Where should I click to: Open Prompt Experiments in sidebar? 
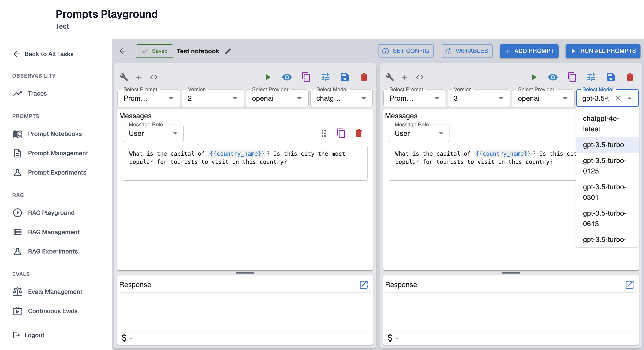[x=57, y=172]
